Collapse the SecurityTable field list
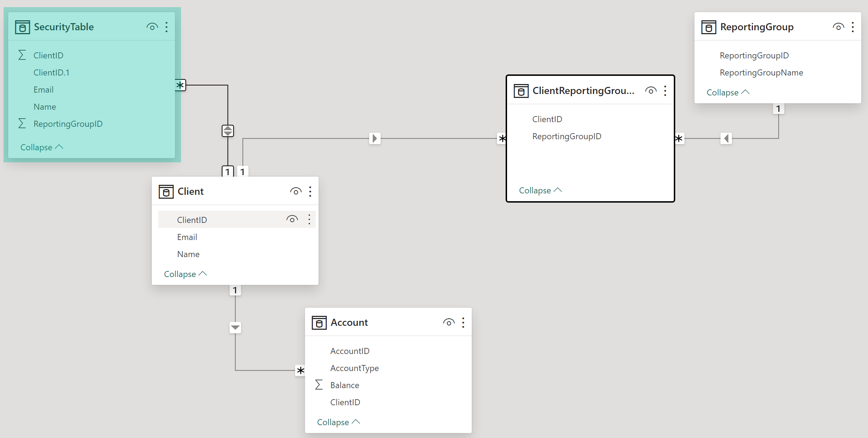The width and height of the screenshot is (868, 438). point(42,147)
